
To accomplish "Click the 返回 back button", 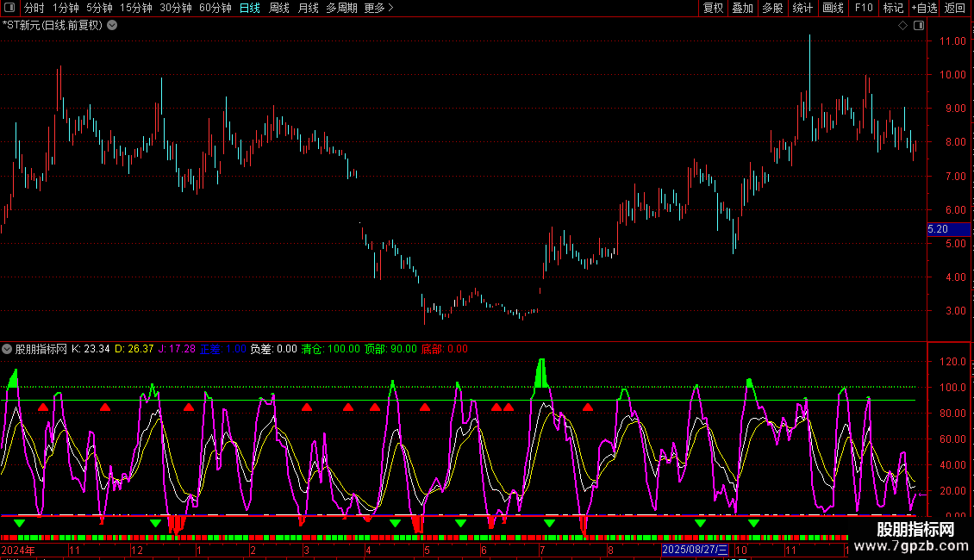I will click(x=955, y=8).
